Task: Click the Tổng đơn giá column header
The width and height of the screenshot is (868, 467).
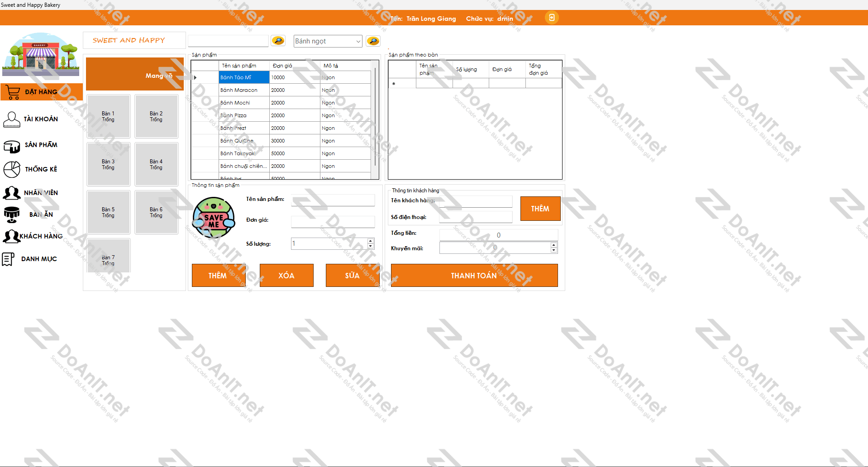Action: pyautogui.click(x=544, y=69)
